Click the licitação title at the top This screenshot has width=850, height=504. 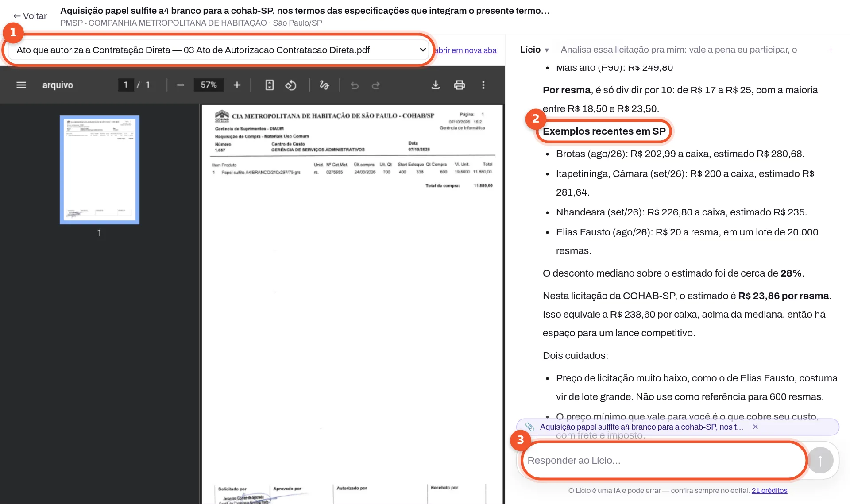click(305, 11)
